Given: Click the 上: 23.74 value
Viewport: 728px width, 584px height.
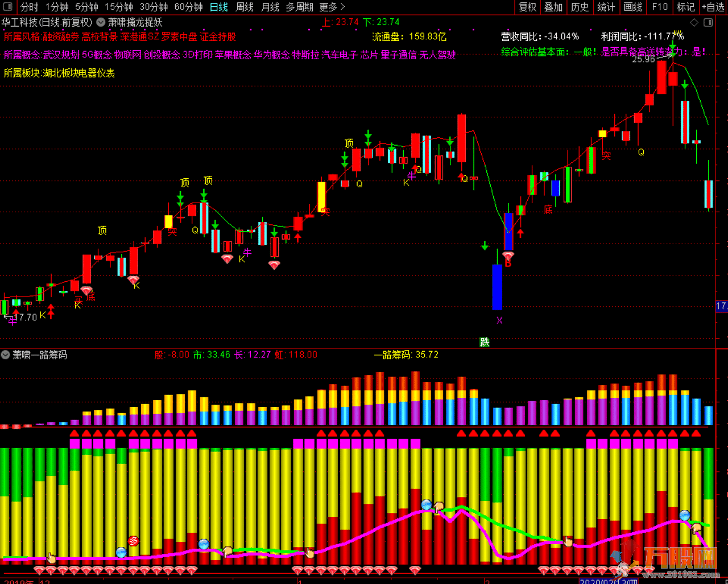Looking at the screenshot, I should tap(340, 22).
